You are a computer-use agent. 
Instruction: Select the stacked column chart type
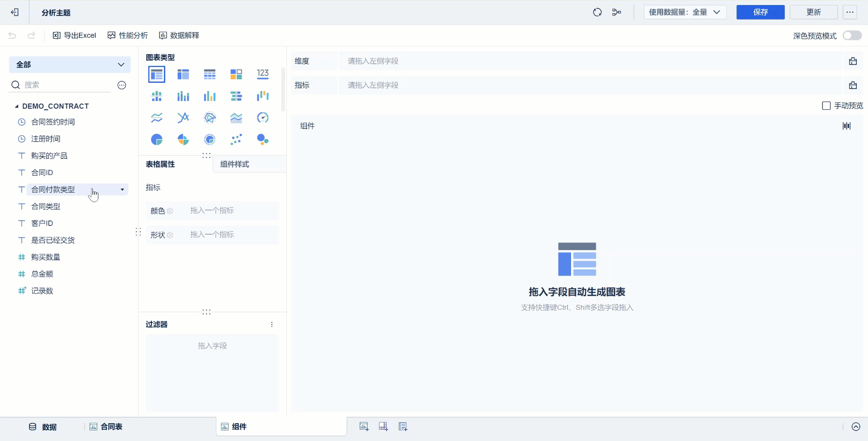coord(183,96)
